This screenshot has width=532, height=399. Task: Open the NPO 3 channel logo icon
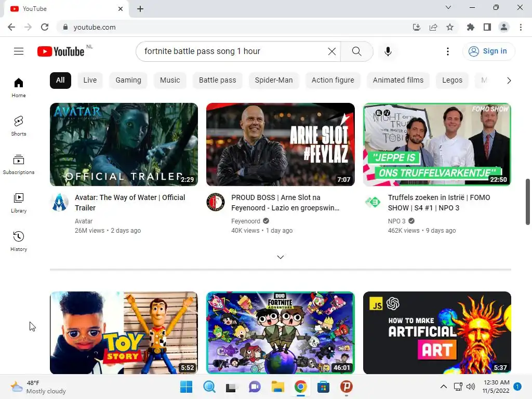(x=373, y=202)
